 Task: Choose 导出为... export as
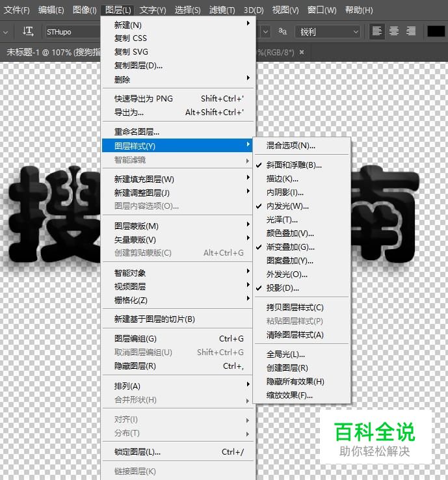[178, 113]
